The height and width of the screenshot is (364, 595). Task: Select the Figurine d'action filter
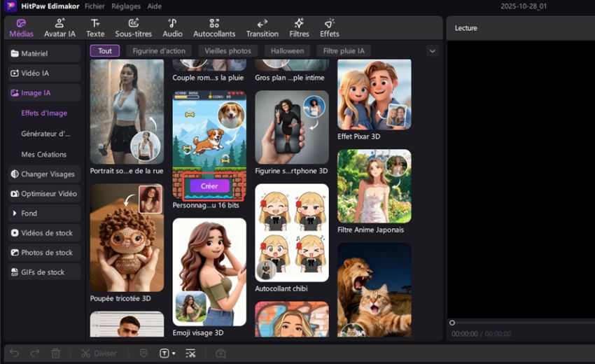[159, 51]
